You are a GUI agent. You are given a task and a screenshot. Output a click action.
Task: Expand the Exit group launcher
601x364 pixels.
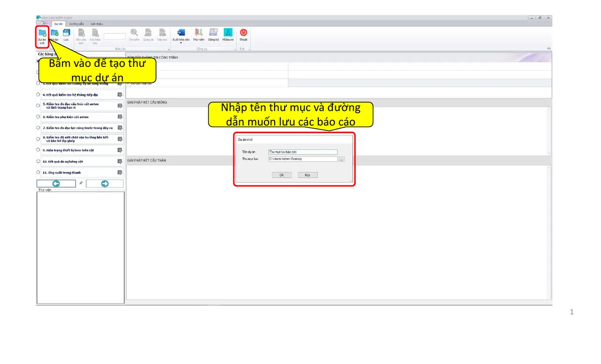[x=249, y=49]
